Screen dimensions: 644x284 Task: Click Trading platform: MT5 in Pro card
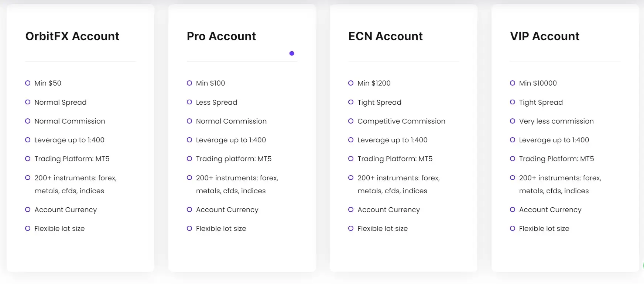coord(234,159)
